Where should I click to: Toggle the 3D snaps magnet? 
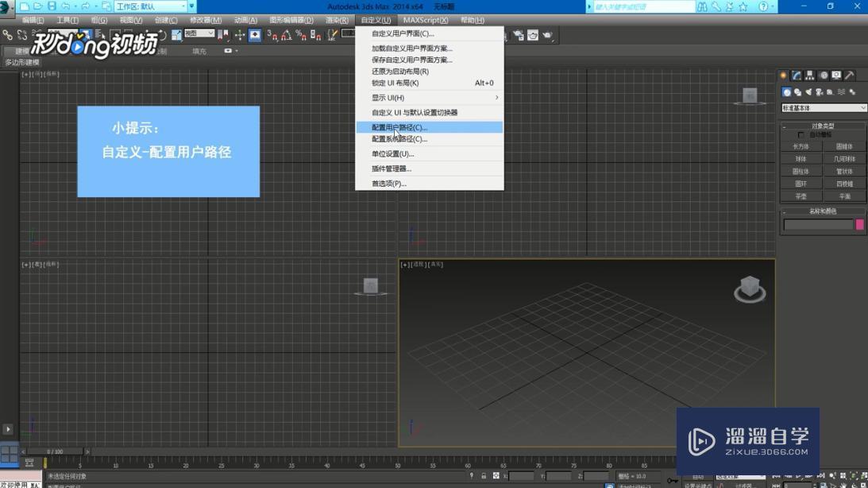pyautogui.click(x=273, y=35)
